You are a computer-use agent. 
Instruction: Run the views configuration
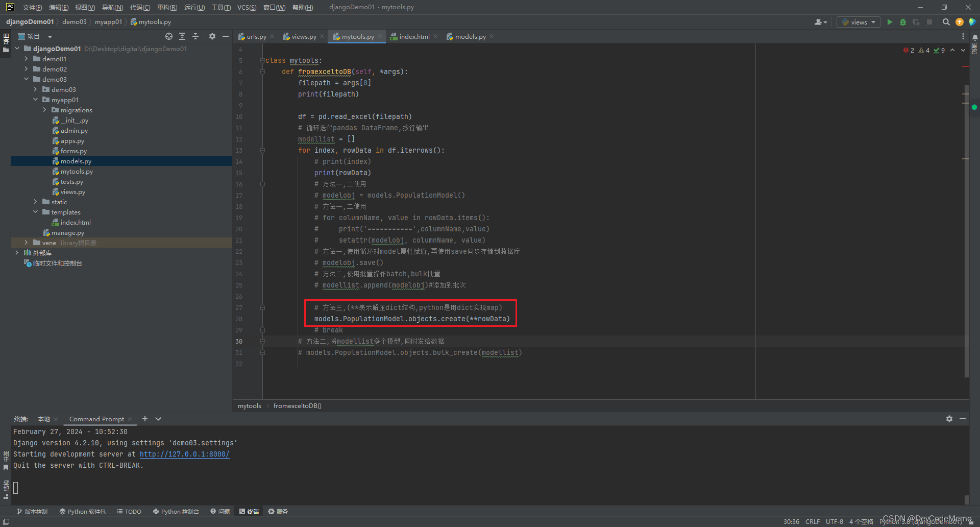tap(890, 22)
